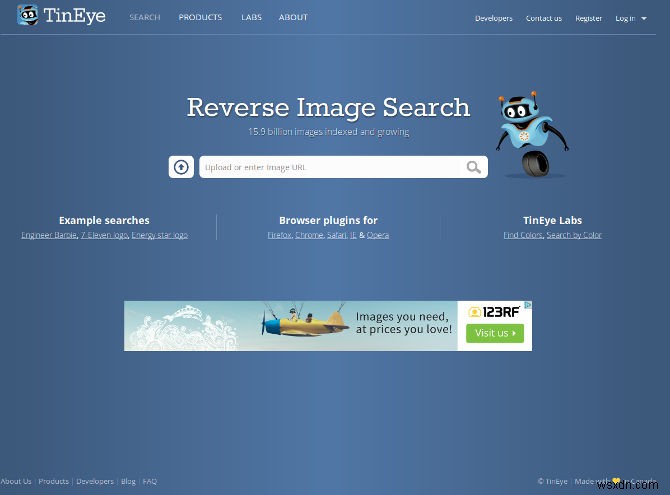The image size is (670, 495).
Task: Get the Opera browser plugin
Action: [378, 235]
